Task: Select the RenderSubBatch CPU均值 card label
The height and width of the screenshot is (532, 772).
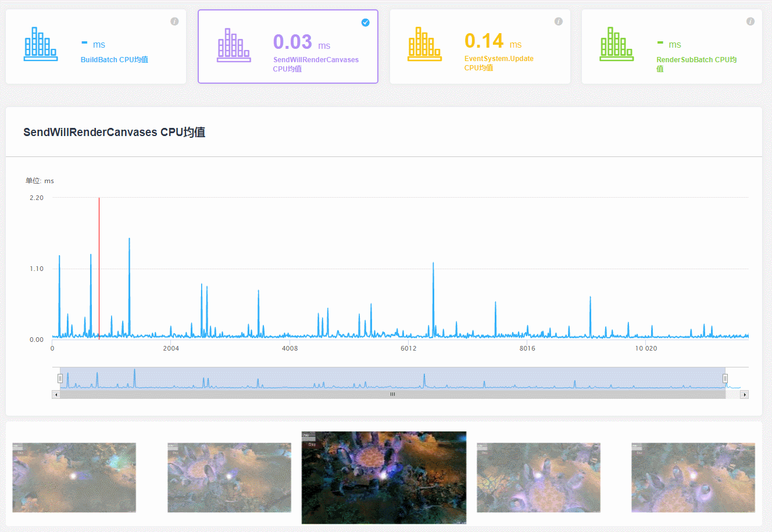Action: 696,64
